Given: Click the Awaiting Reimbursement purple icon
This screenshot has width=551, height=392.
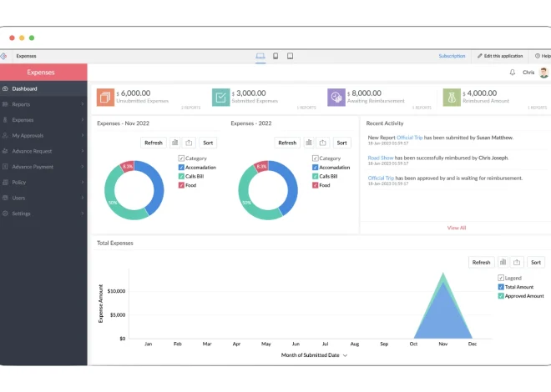Looking at the screenshot, I should 336,98.
